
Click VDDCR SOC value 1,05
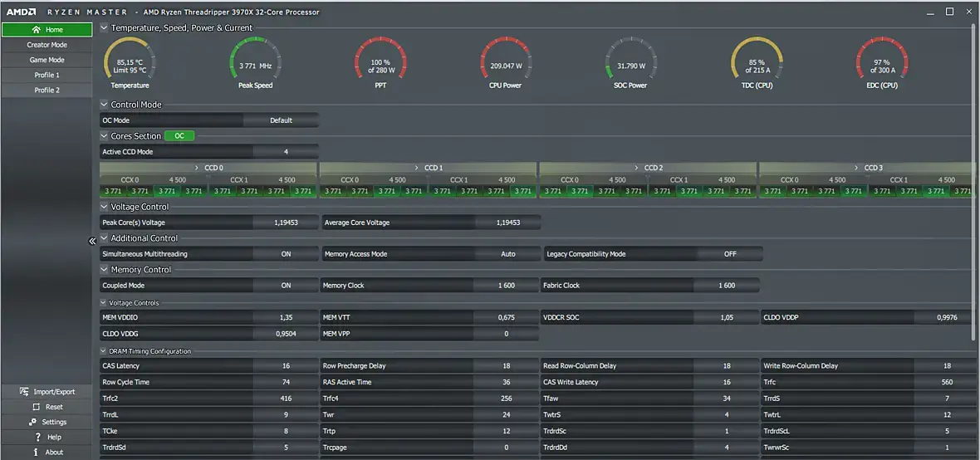727,317
